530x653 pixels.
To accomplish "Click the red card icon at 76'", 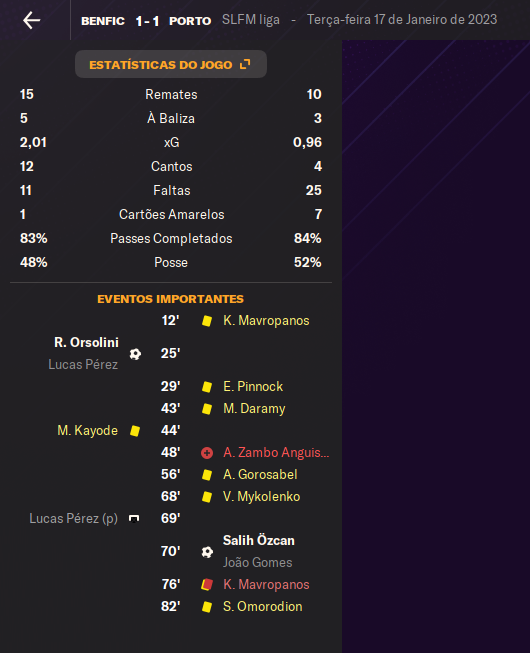I will click(207, 585).
